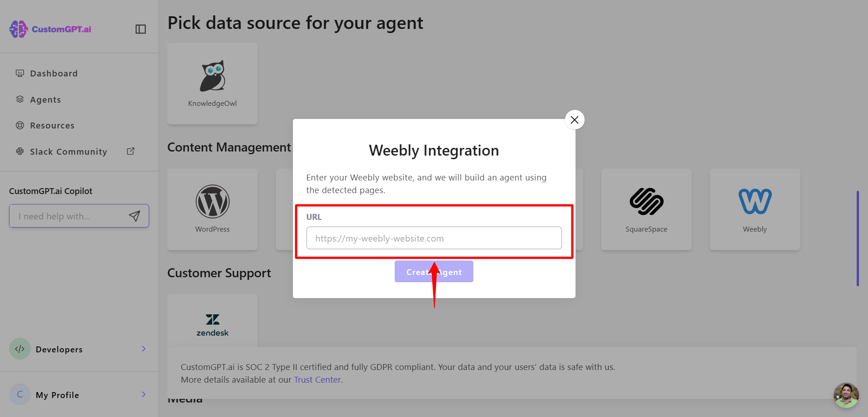Click the Dashboard monitor icon
The image size is (868, 417).
pyautogui.click(x=20, y=73)
